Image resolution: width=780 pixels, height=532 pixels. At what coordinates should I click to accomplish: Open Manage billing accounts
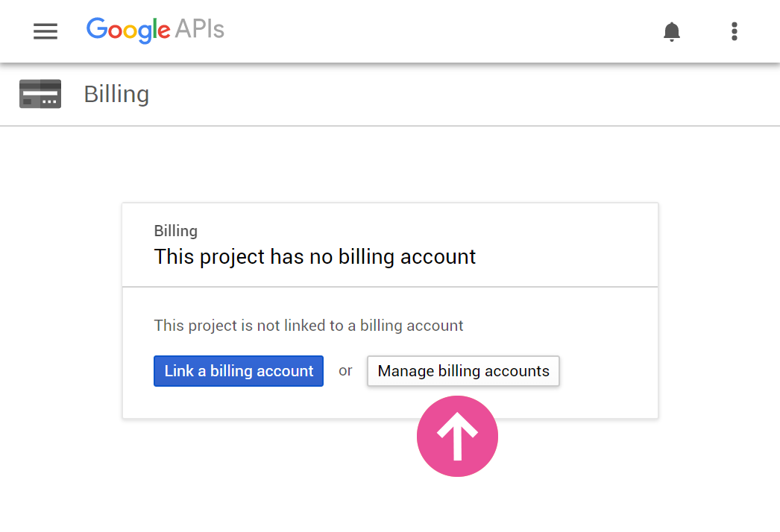[463, 371]
